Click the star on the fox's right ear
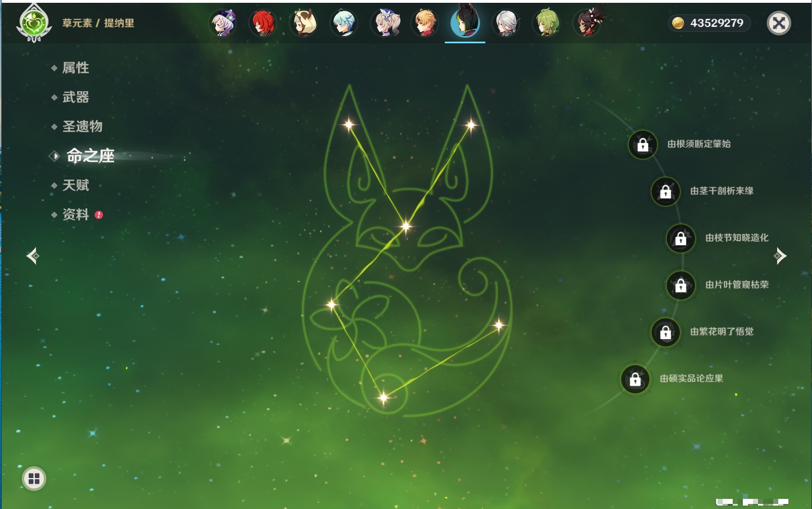 click(471, 125)
